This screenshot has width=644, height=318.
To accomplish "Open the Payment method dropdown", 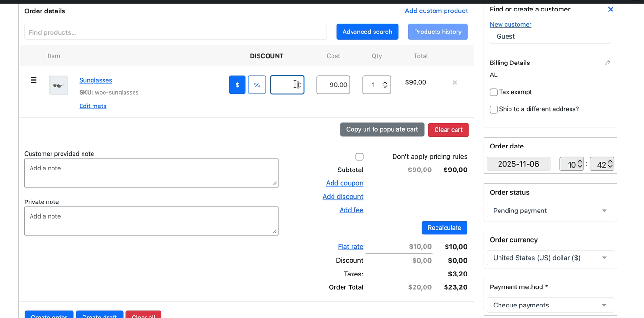I will pyautogui.click(x=550, y=305).
